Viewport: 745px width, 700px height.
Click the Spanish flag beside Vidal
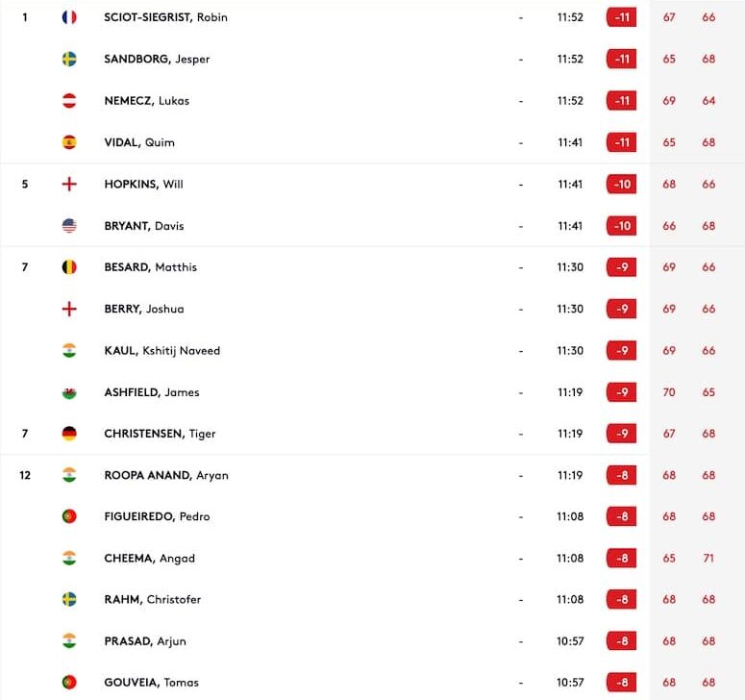pos(69,142)
